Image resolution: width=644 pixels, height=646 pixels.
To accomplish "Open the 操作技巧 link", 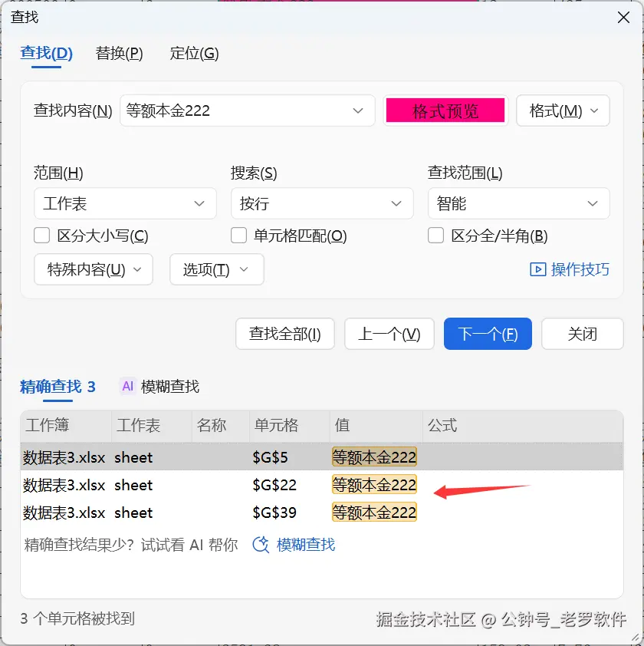I will pos(580,269).
